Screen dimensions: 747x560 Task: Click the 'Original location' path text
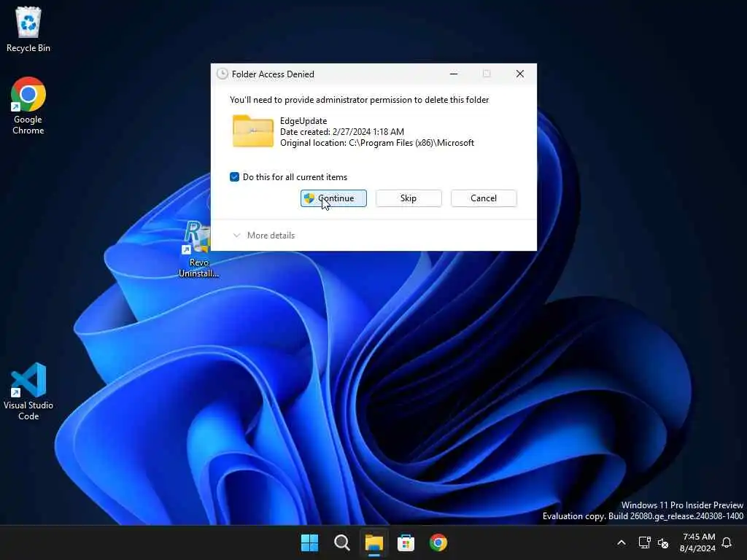[377, 143]
